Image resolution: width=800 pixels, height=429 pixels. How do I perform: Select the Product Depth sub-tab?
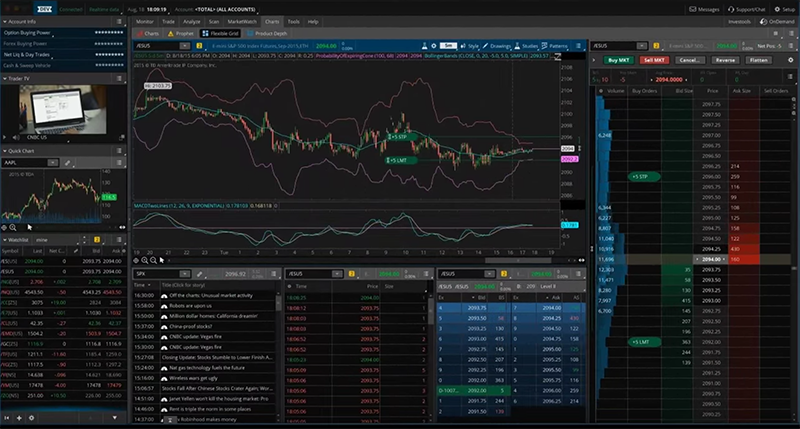pos(267,33)
